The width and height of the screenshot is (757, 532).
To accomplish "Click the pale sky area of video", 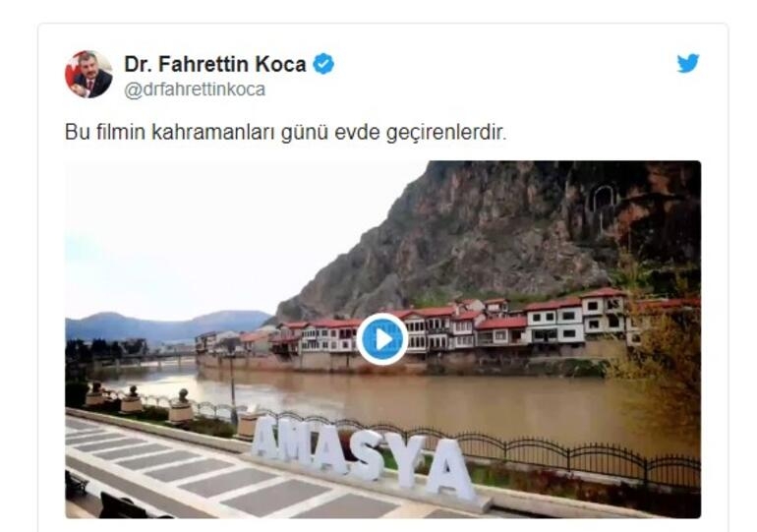I will tap(217, 232).
